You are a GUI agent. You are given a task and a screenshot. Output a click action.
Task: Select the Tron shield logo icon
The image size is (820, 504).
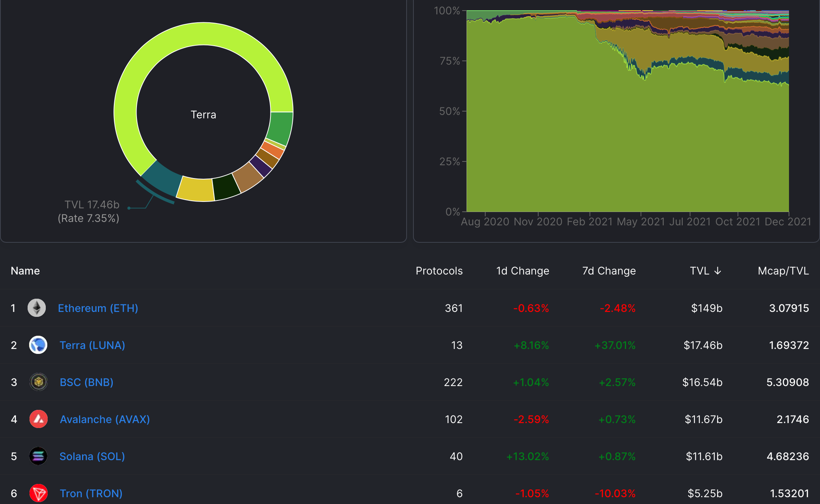coord(38,493)
